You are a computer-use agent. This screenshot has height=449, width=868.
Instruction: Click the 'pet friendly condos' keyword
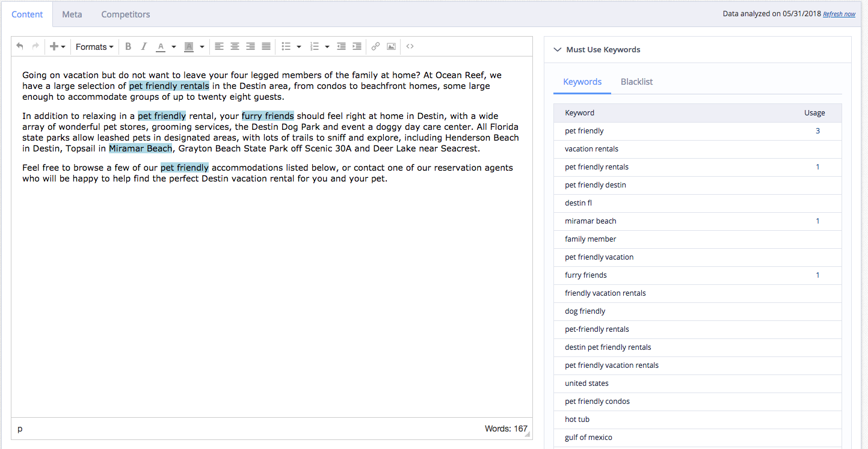597,402
